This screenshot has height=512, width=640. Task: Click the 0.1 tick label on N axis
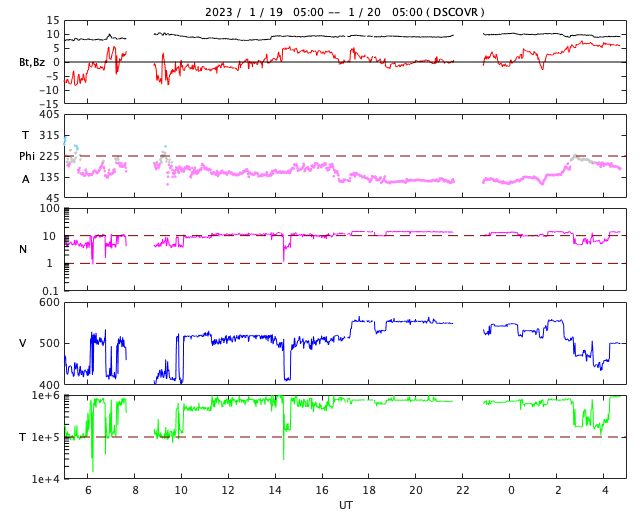[x=51, y=291]
